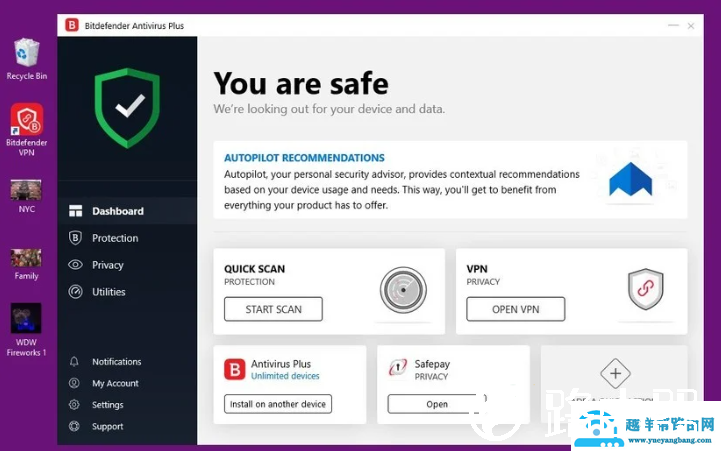Click the My Account person icon
This screenshot has width=721, height=451.
(x=74, y=383)
